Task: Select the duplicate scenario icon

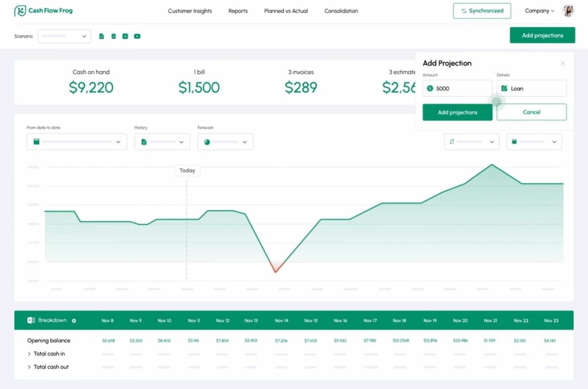Action: pyautogui.click(x=101, y=36)
